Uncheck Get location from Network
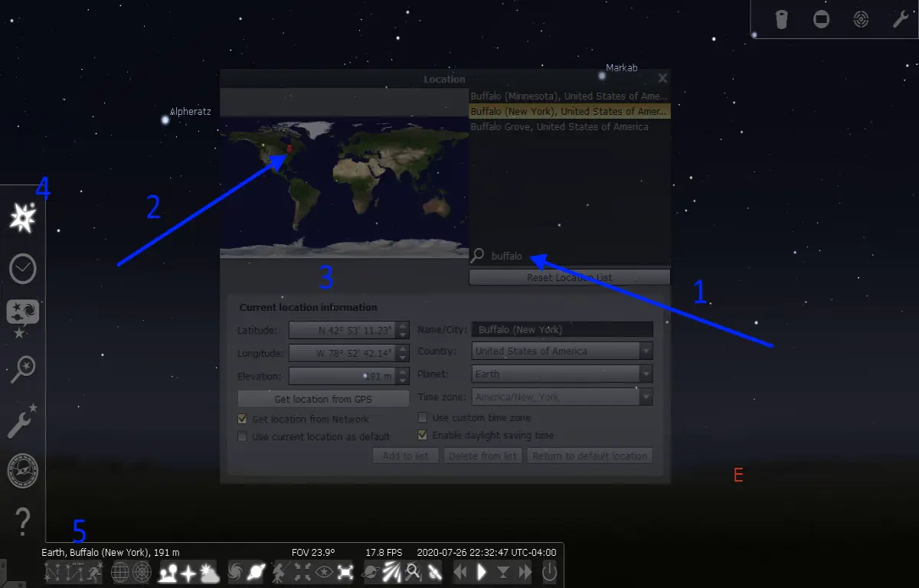The width and height of the screenshot is (919, 588). point(243,419)
